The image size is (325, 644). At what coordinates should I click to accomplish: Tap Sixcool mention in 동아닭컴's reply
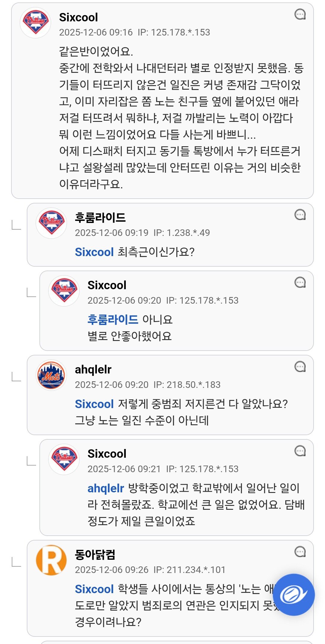[x=94, y=589]
